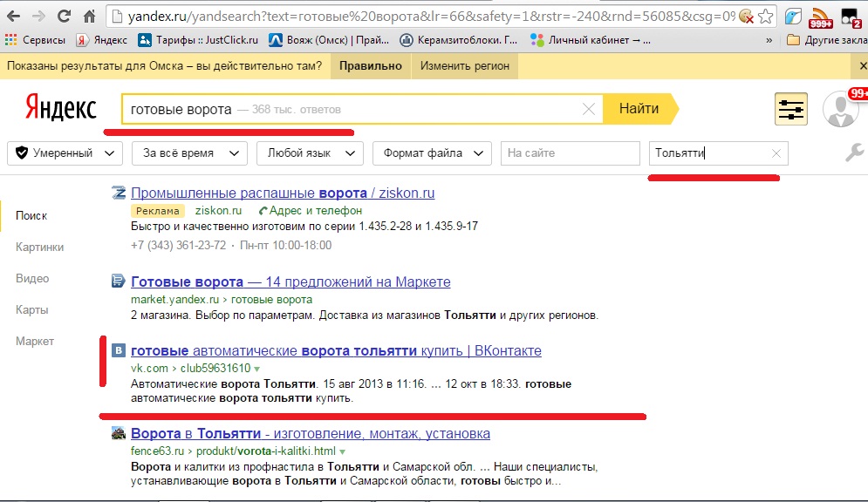
Task: Open the За всё время date dropdown
Action: pyautogui.click(x=189, y=153)
